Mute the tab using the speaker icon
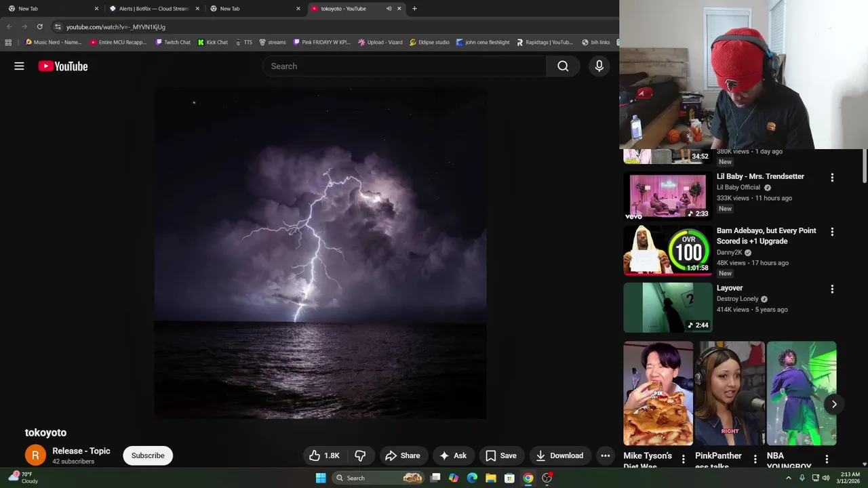 (389, 9)
